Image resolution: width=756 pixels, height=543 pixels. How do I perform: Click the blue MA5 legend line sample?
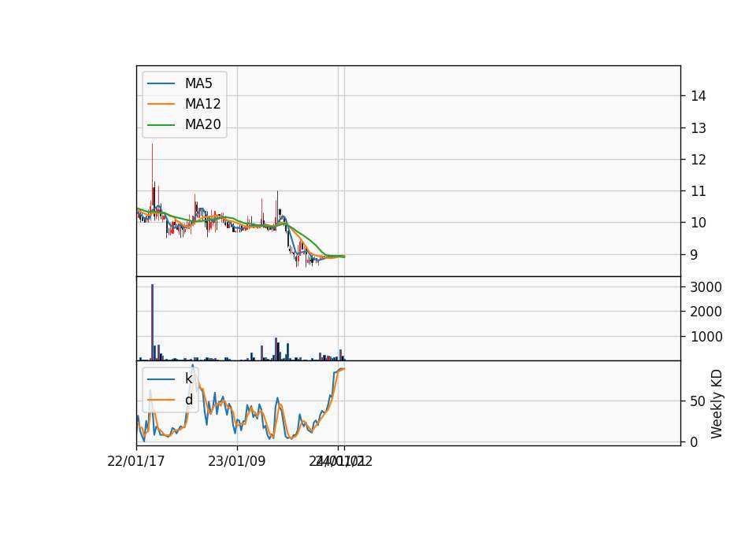pyautogui.click(x=161, y=84)
